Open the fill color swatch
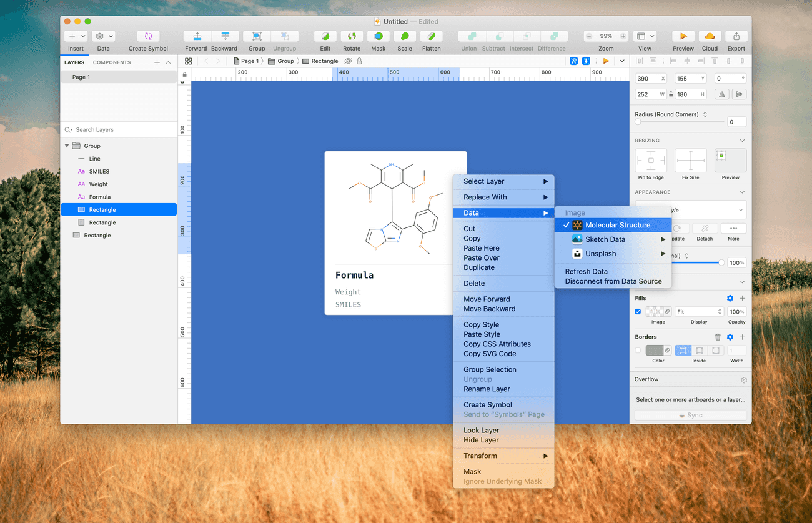The image size is (812, 523). coord(653,311)
